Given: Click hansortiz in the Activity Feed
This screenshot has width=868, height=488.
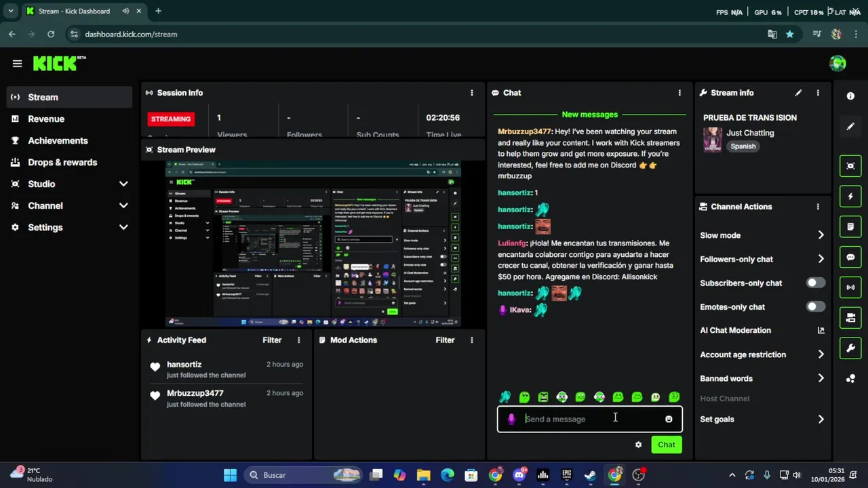Looking at the screenshot, I should click(184, 365).
